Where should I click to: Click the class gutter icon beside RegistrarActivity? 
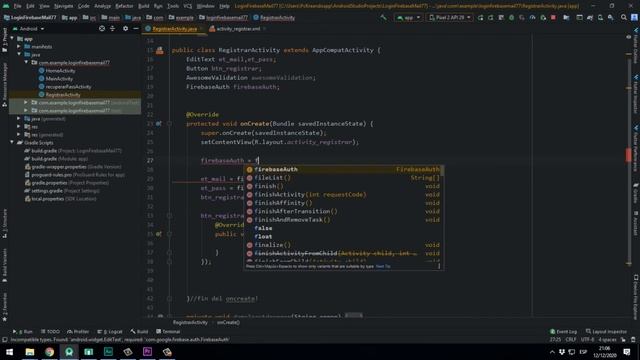click(160, 50)
